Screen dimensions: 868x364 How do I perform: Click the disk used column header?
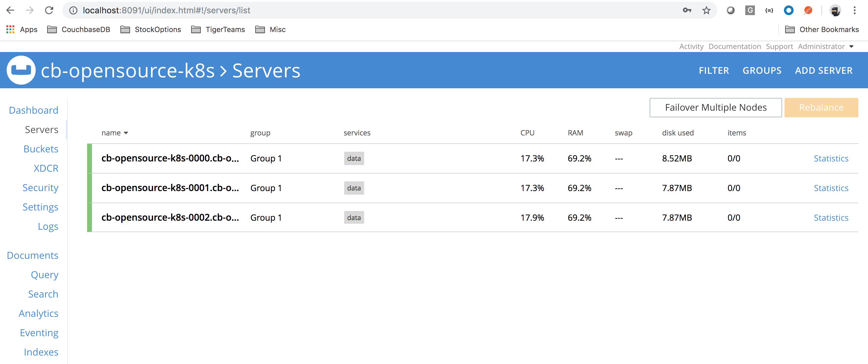pyautogui.click(x=678, y=133)
